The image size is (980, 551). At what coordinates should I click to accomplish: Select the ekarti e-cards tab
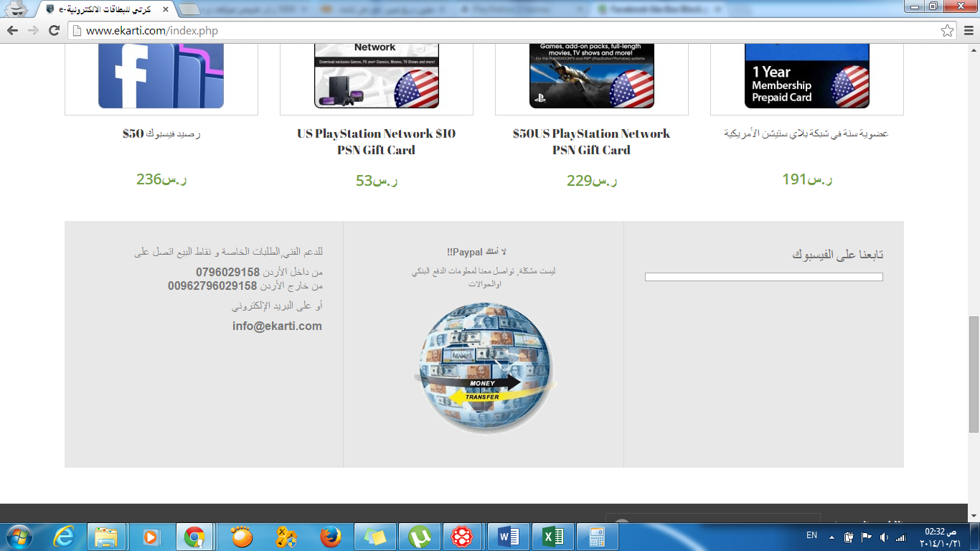click(x=103, y=9)
